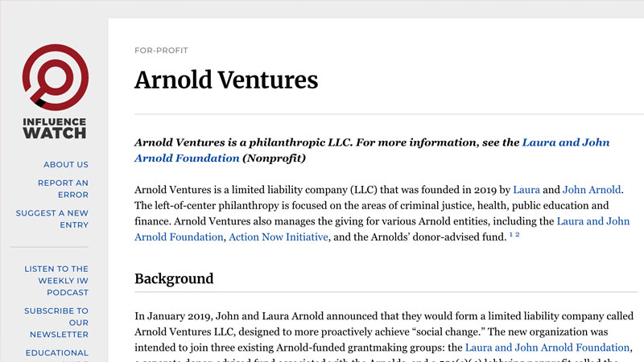Click Subscribe to Our Newsletter
Image resolution: width=644 pixels, height=362 pixels.
point(56,323)
